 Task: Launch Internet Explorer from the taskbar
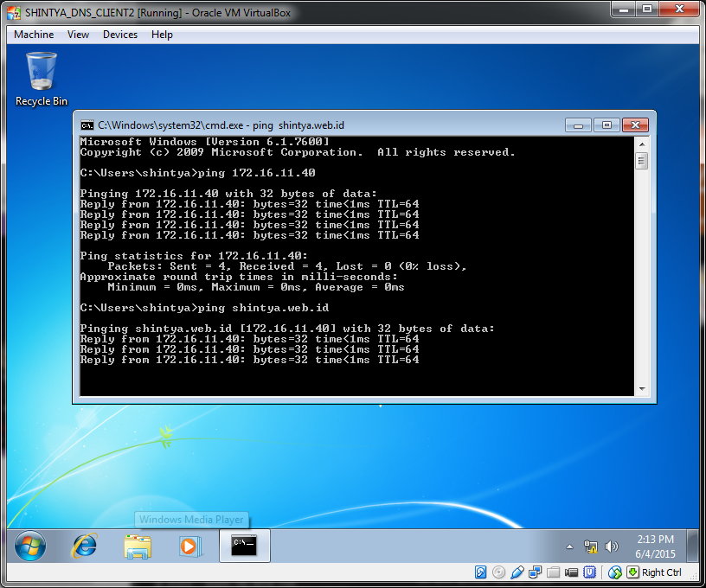click(x=85, y=546)
